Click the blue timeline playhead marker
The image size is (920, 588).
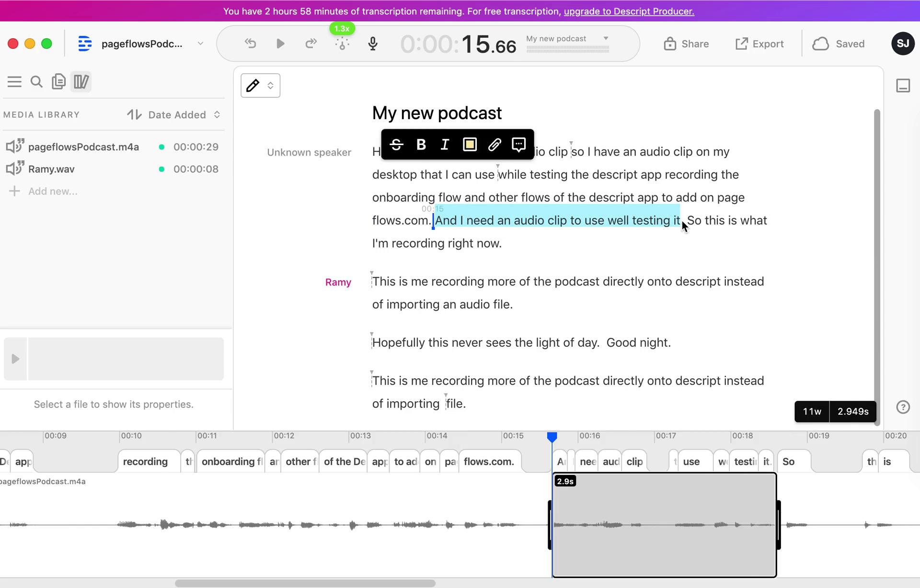[552, 437]
